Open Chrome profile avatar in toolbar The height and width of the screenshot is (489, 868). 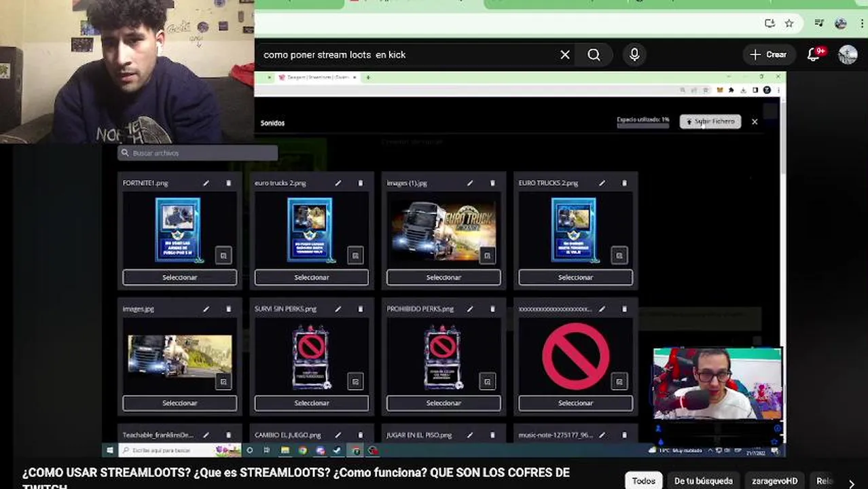(841, 23)
